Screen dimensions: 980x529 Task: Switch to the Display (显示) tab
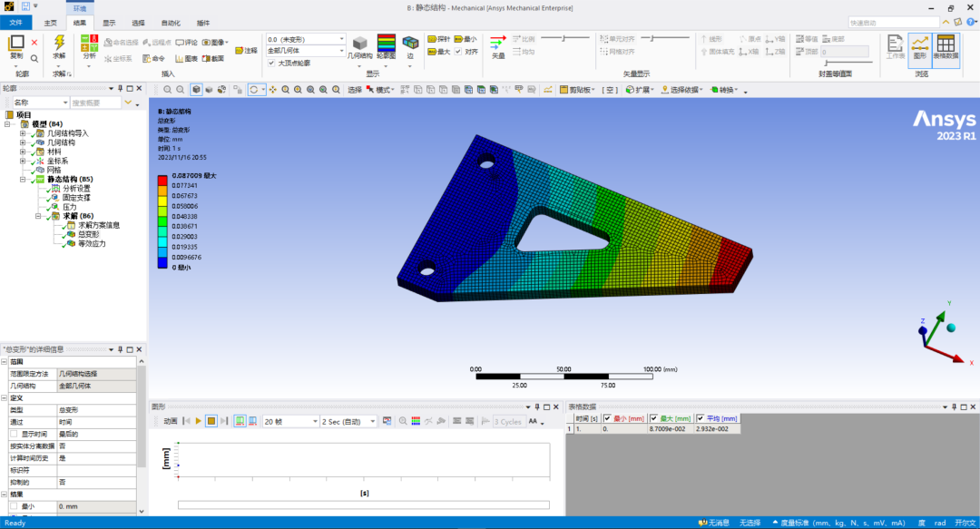click(x=110, y=23)
